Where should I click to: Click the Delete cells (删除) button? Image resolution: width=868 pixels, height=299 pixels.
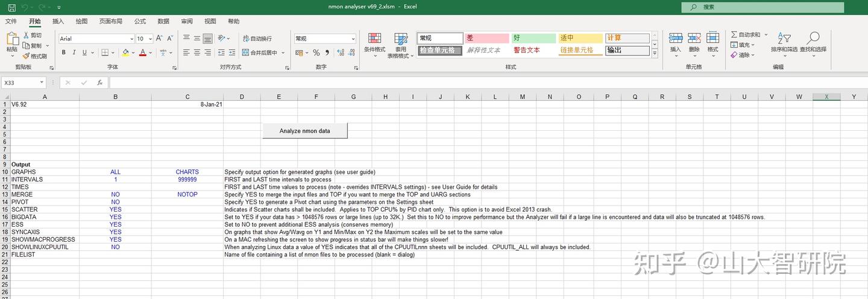(694, 43)
